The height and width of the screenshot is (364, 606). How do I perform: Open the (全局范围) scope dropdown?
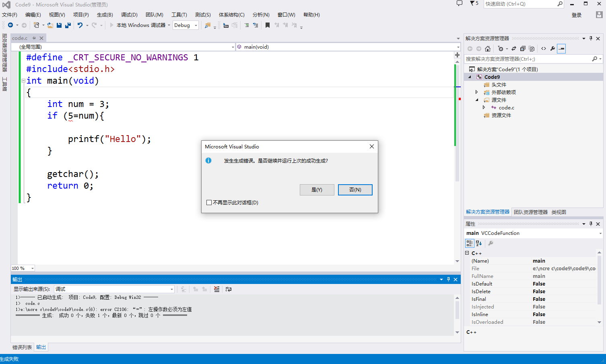[123, 47]
